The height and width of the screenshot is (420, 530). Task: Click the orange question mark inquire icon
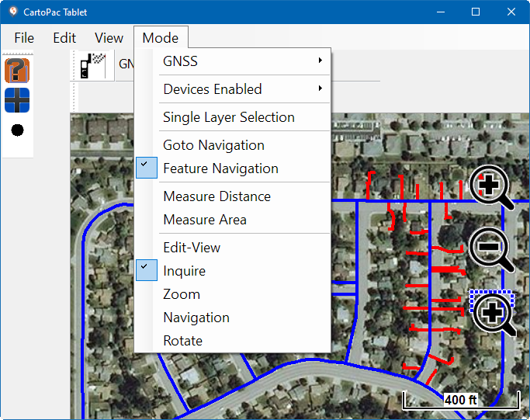point(17,70)
